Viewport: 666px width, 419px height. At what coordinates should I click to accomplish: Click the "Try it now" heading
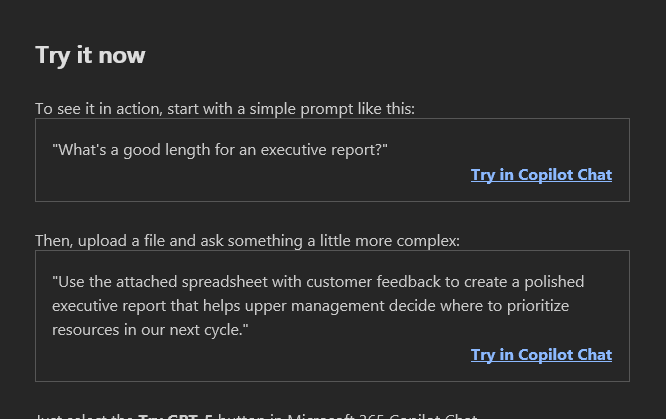click(90, 55)
